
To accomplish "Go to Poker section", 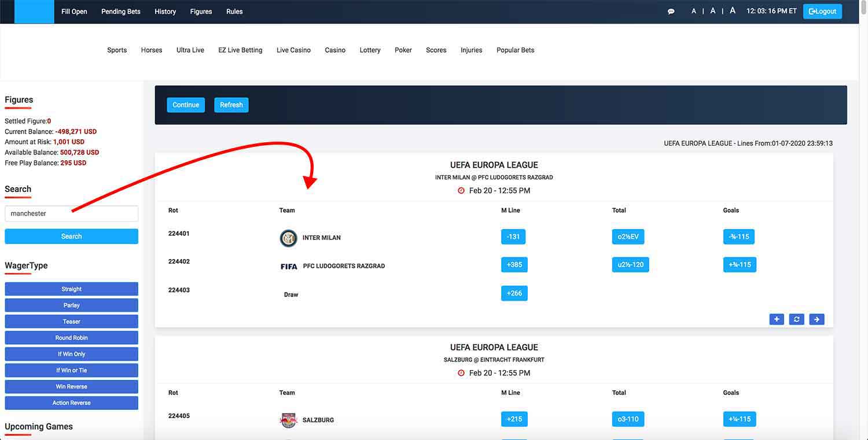I will point(403,50).
